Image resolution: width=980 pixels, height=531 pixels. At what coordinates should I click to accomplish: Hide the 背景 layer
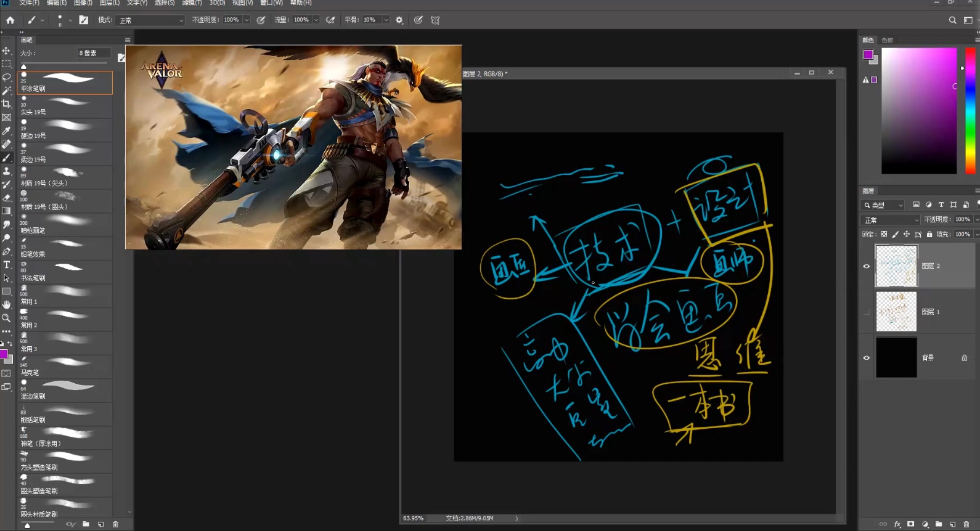(866, 358)
